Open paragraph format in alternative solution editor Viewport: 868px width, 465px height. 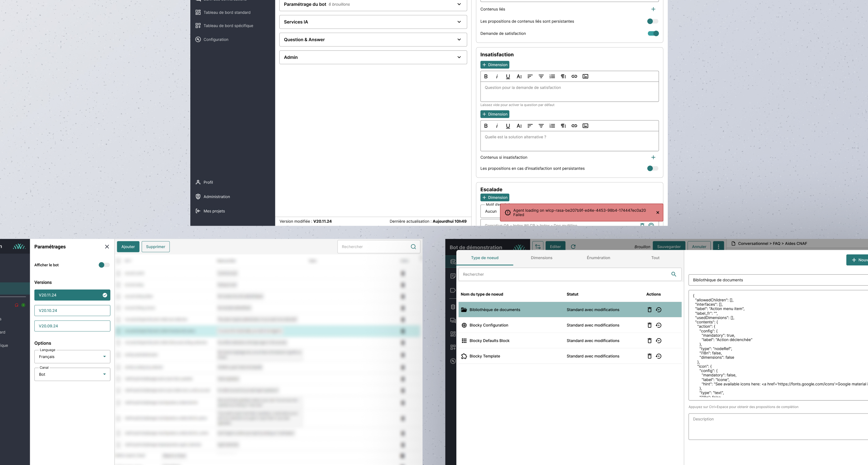(x=563, y=126)
